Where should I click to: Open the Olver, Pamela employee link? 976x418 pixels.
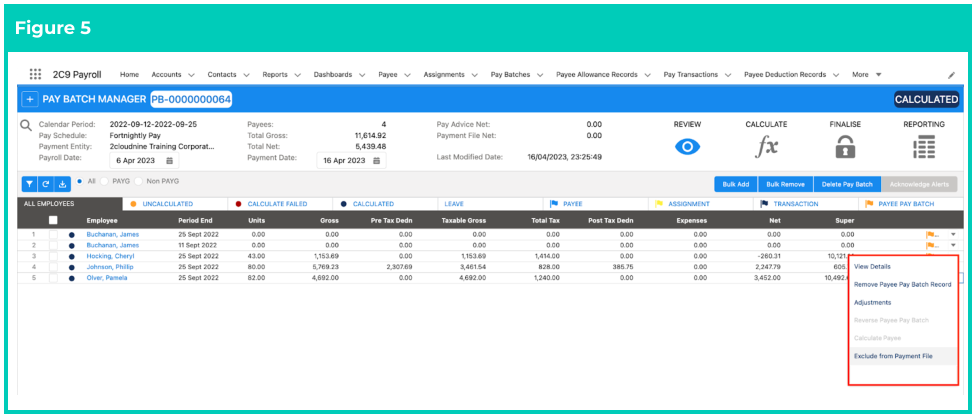pyautogui.click(x=106, y=278)
